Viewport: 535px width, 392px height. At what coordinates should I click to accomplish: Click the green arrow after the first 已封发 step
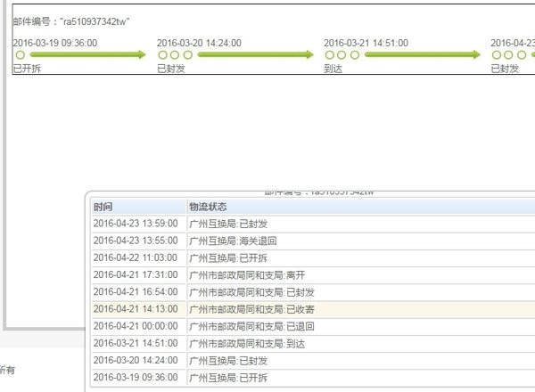255,54
